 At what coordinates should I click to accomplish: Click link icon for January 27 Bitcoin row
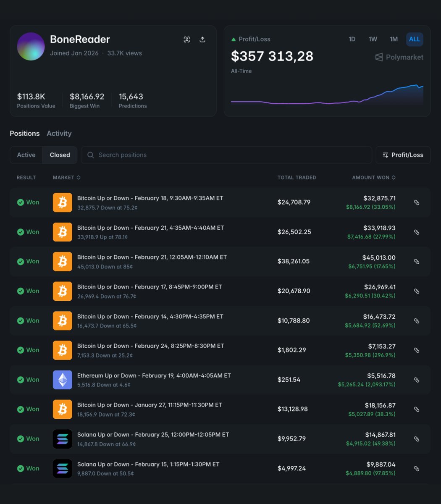click(417, 409)
